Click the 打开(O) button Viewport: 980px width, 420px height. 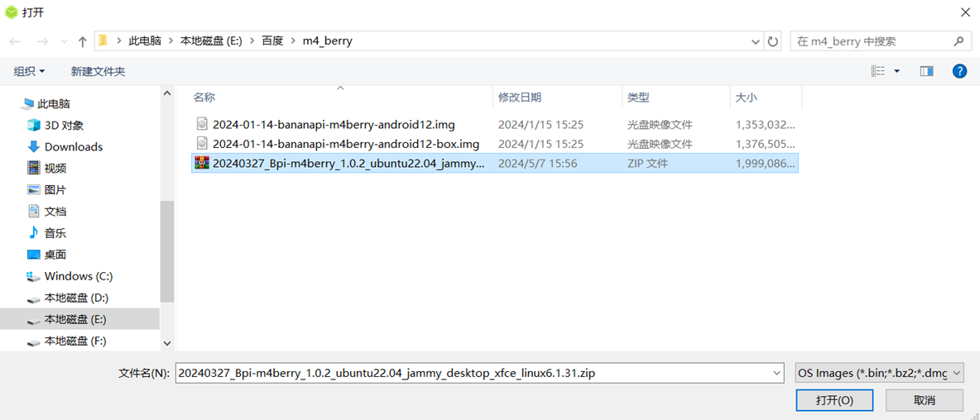835,400
